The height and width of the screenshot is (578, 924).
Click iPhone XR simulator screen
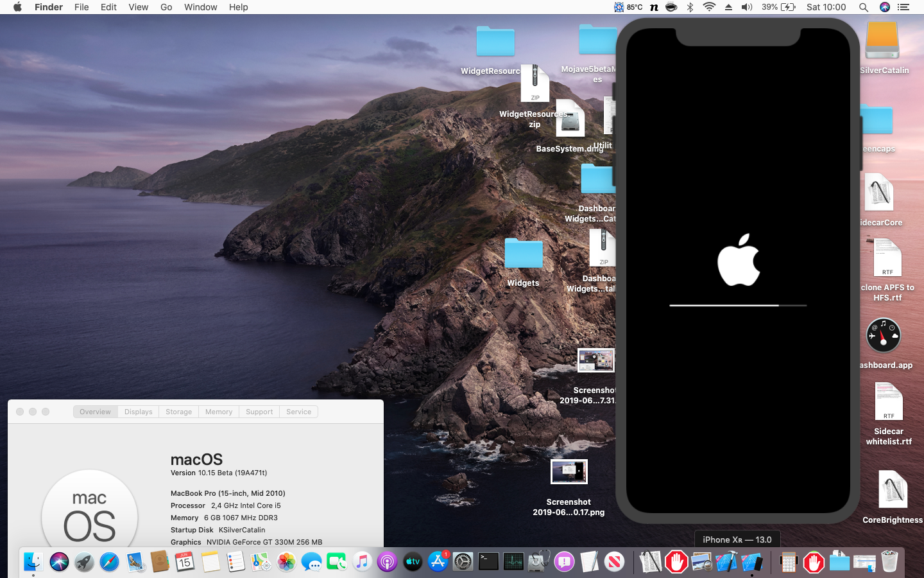pos(738,270)
